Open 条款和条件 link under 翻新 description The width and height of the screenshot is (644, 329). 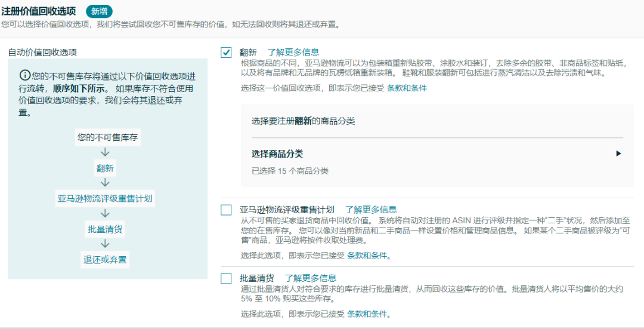click(x=407, y=88)
